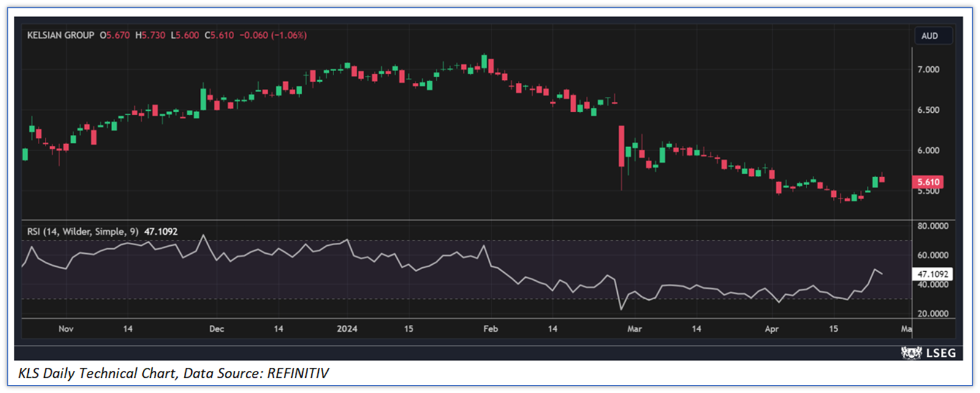Click the RSI reading 47.1092 beside the indicator name
980x393 pixels.
pos(161,231)
